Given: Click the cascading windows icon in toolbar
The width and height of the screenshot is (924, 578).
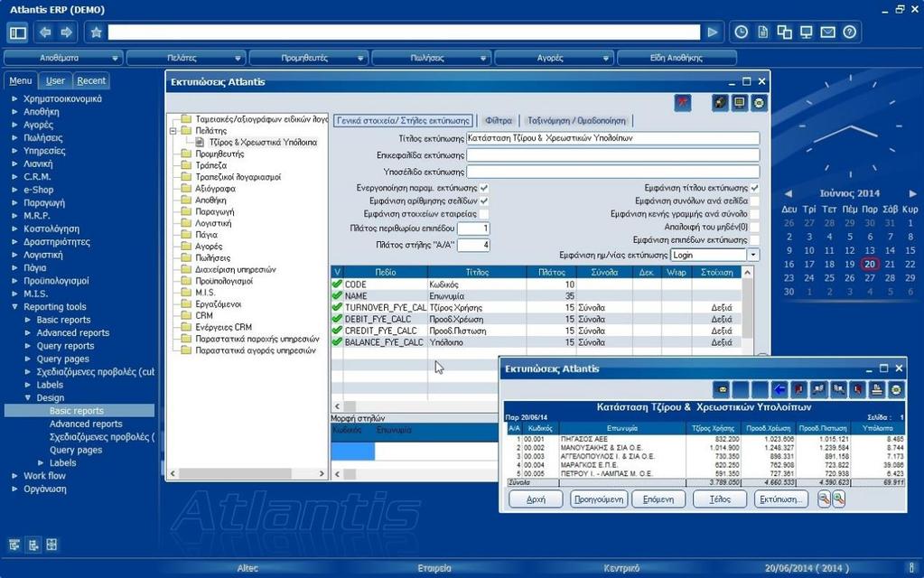Looking at the screenshot, I should (x=784, y=33).
